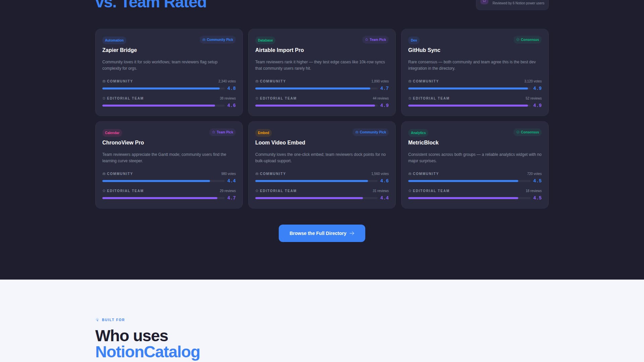Click the 720 votes count
Image resolution: width=644 pixels, height=362 pixels.
click(534, 174)
